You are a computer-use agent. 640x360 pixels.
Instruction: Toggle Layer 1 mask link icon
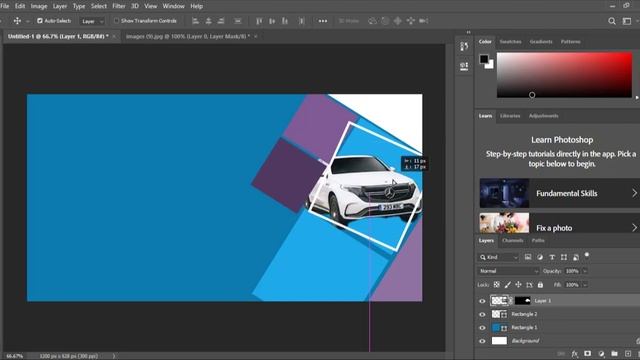click(x=511, y=301)
